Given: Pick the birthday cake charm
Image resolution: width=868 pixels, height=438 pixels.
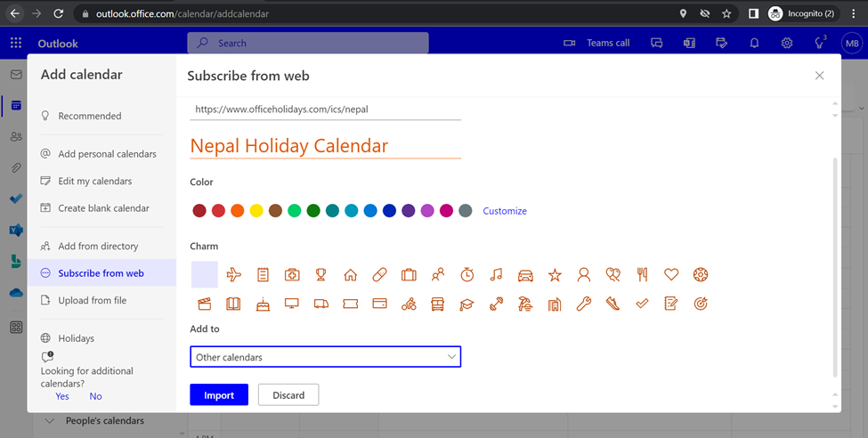Looking at the screenshot, I should [263, 304].
